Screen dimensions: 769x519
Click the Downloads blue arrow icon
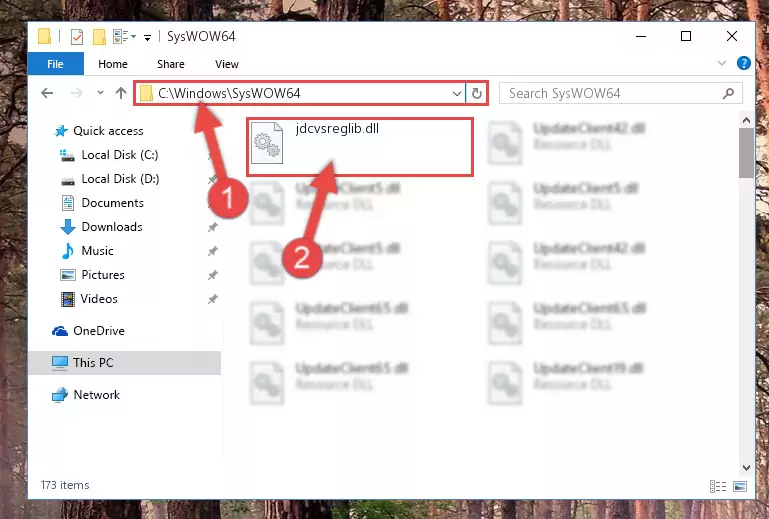tap(68, 227)
